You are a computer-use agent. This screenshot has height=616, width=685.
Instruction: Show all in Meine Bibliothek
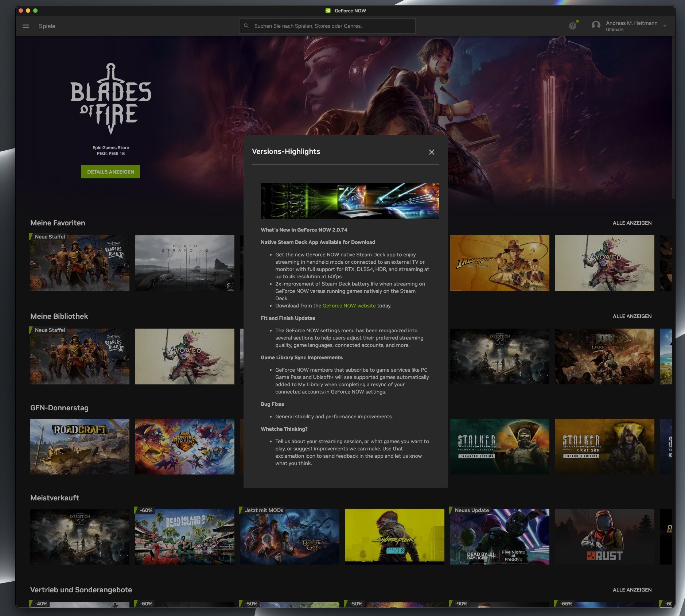coord(632,316)
